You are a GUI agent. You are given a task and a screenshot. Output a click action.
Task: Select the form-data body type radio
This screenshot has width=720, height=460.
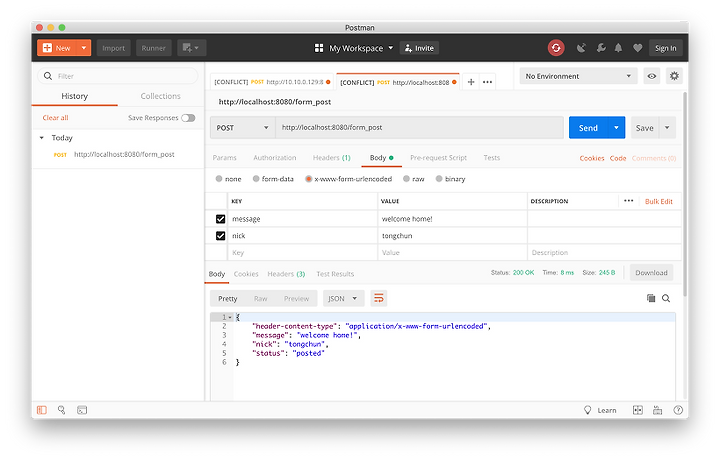coord(256,179)
